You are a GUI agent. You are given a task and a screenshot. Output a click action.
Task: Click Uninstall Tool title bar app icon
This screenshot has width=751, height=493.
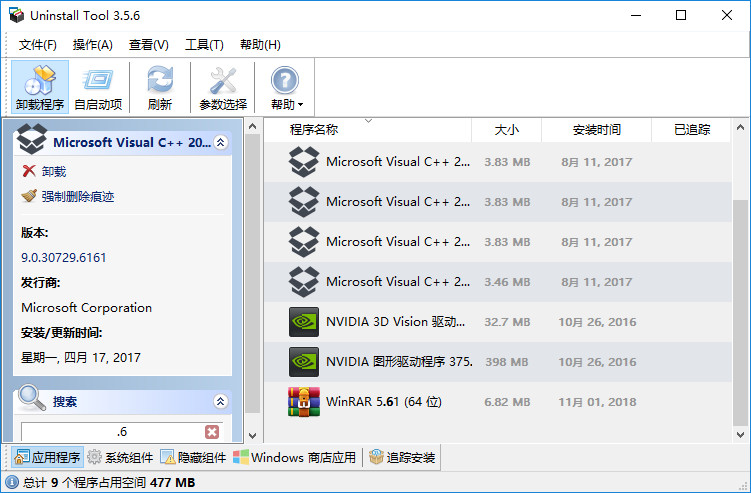[x=16, y=15]
